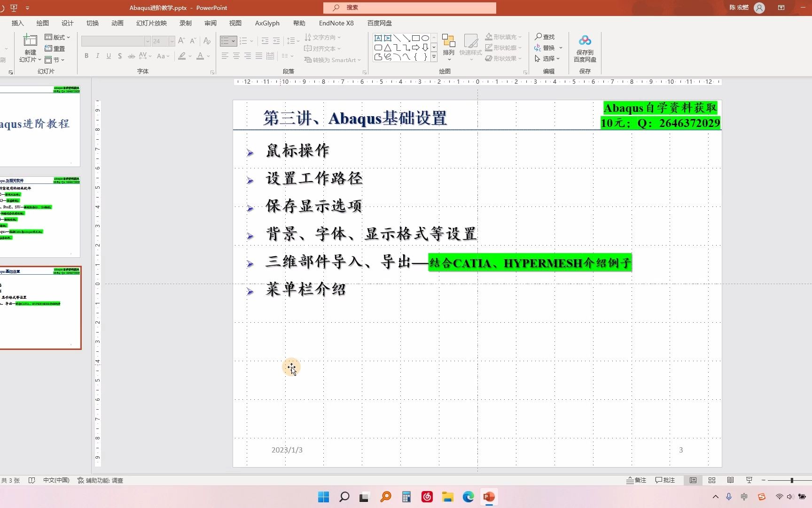Open the Windows Start menu
The height and width of the screenshot is (508, 812).
coord(323,497)
